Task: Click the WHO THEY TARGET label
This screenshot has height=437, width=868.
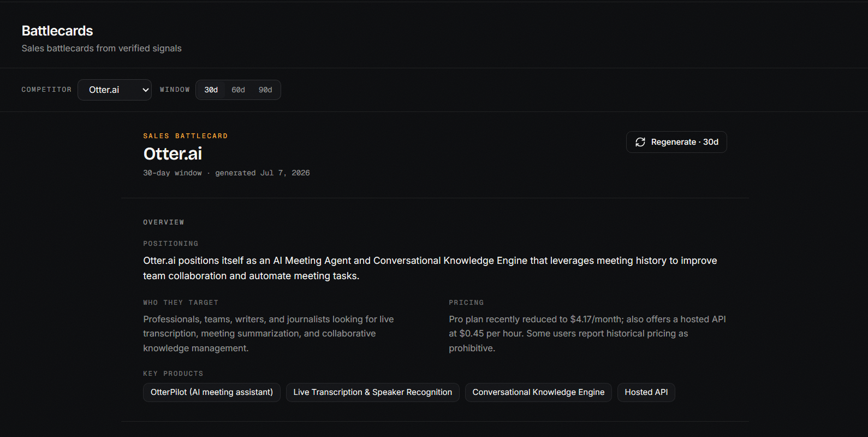Action: [181, 303]
